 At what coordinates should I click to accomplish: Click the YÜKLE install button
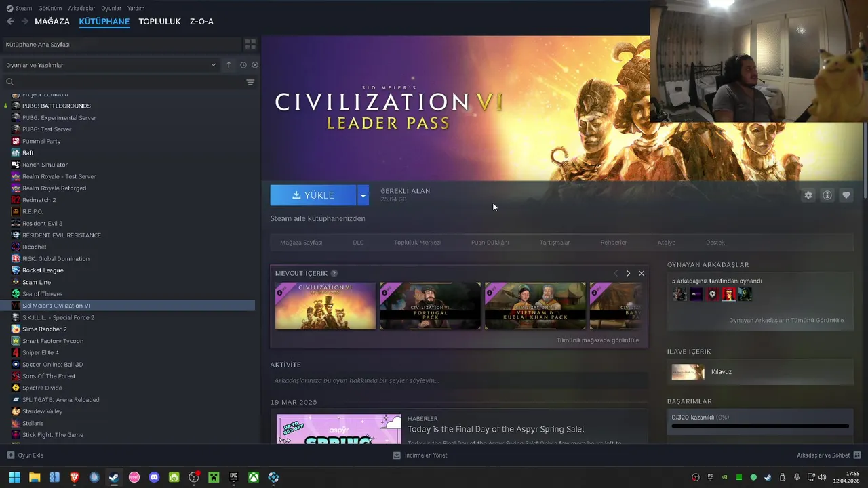point(313,195)
